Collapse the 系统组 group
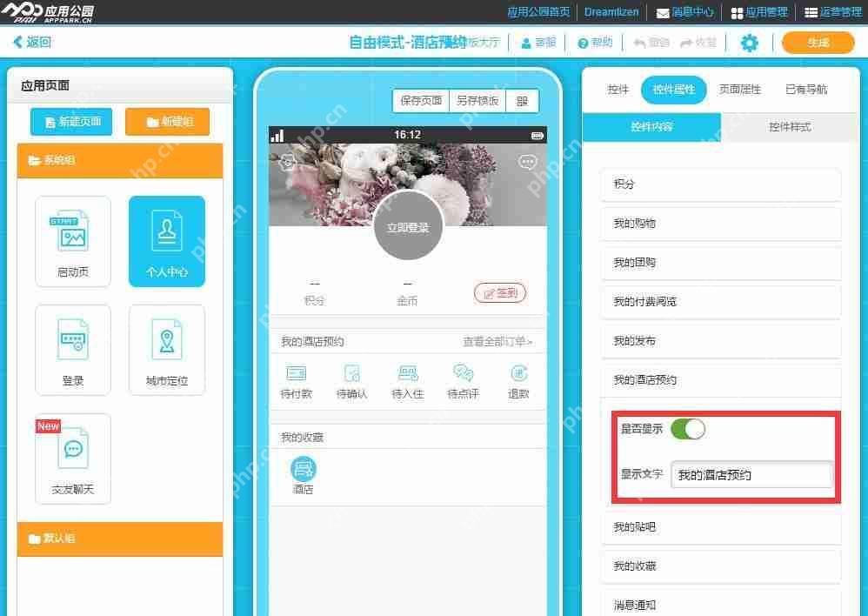The height and width of the screenshot is (616, 868). point(119,160)
